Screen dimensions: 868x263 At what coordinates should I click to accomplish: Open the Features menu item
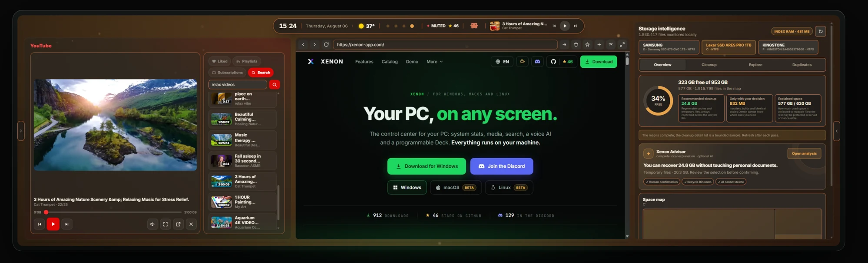[364, 62]
